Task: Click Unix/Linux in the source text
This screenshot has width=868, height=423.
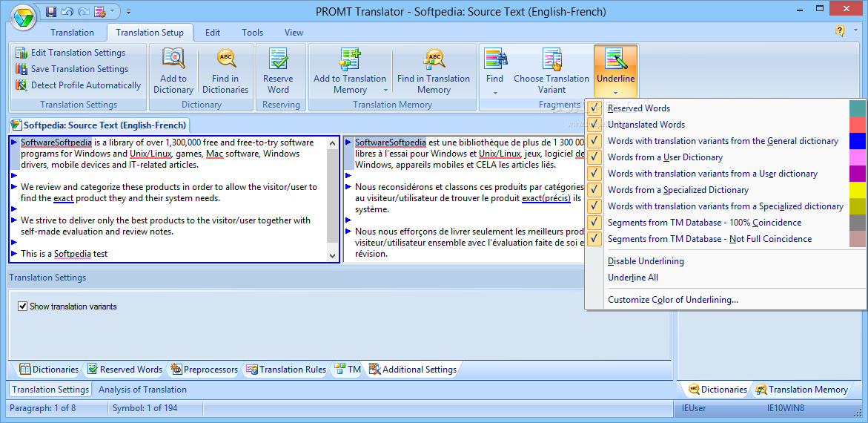Action: click(150, 154)
